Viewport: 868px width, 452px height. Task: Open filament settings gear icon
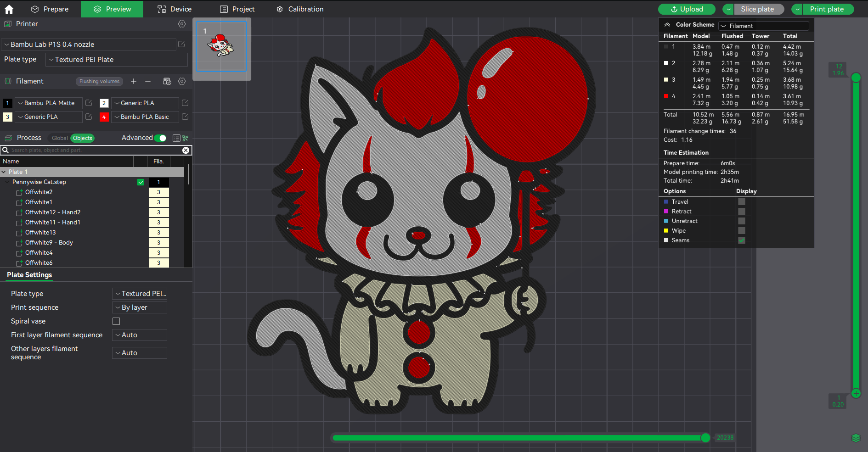pyautogui.click(x=182, y=81)
